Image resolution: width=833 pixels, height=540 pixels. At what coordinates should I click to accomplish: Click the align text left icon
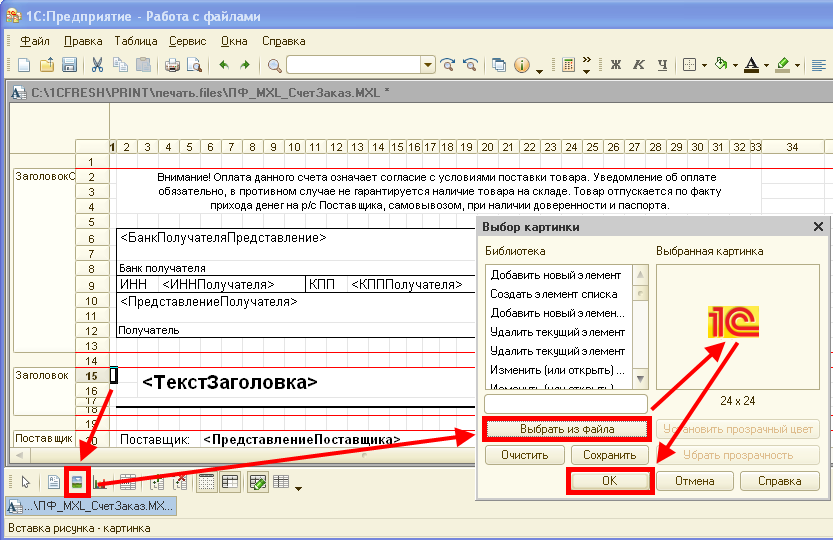819,65
